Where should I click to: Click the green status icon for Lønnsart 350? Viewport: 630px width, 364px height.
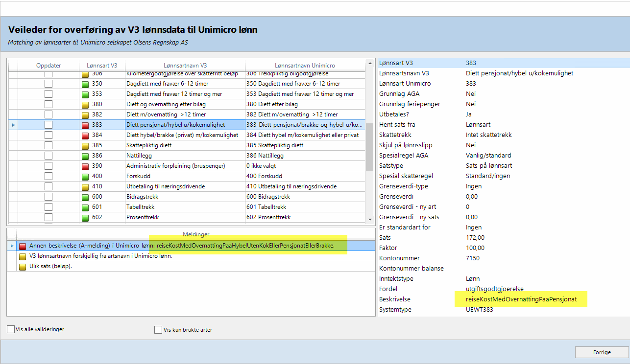pos(85,84)
